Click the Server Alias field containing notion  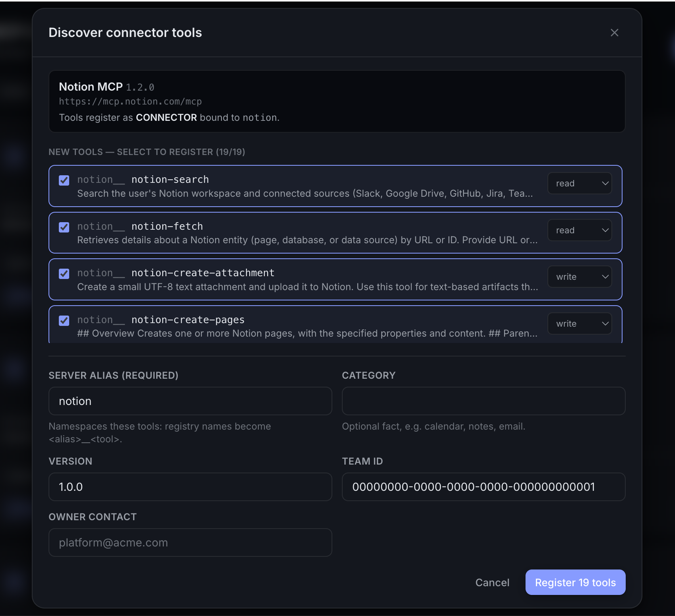pos(190,401)
